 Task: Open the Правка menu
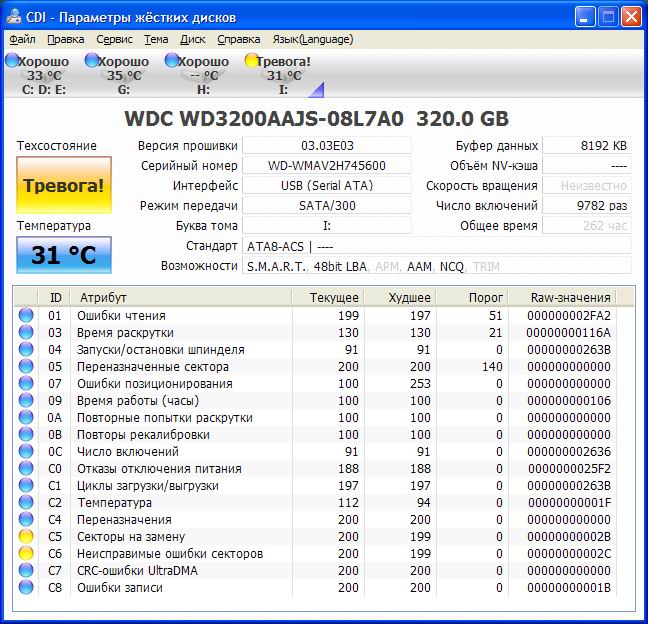tap(66, 39)
